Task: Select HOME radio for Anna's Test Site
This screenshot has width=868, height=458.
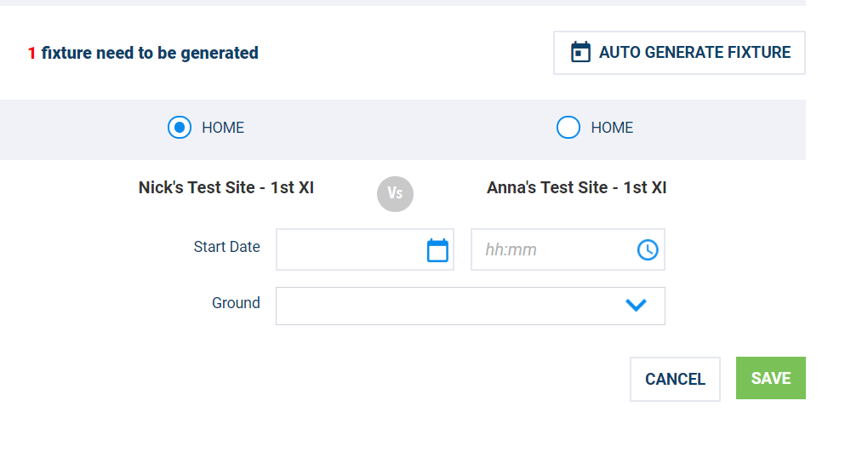Action: [x=568, y=128]
